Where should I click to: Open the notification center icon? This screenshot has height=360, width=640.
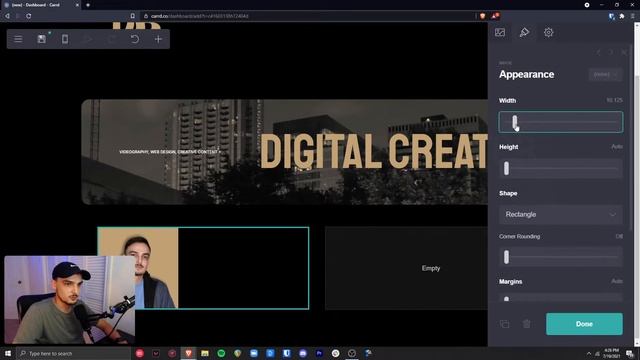(x=630, y=353)
